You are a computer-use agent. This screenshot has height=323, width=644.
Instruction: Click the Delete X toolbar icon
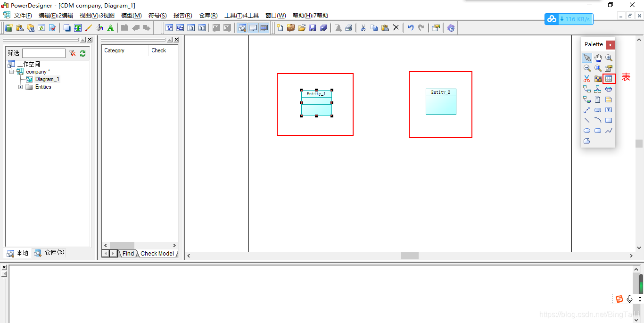[x=396, y=28]
